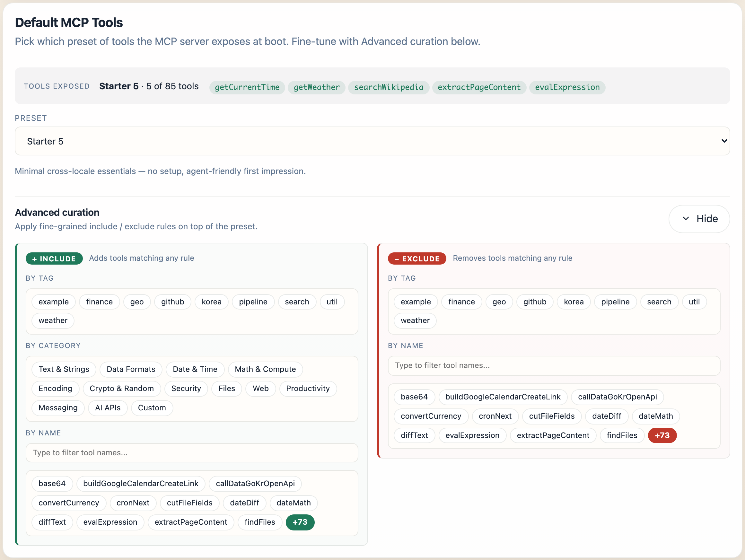Include the base64 tool by name

click(52, 484)
